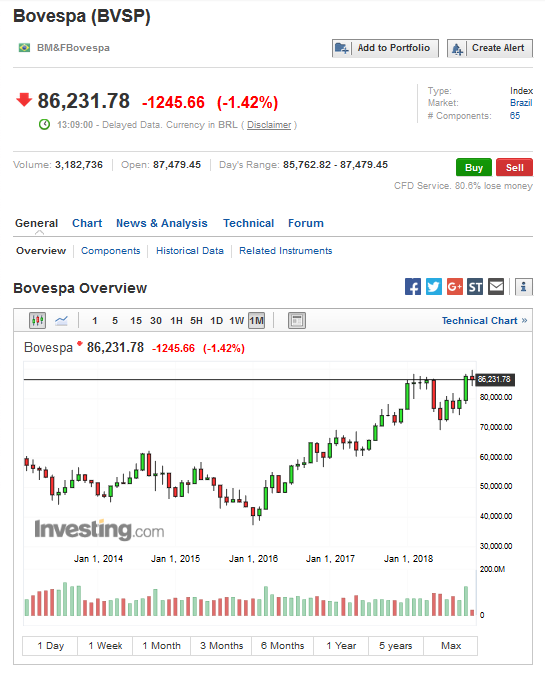Switch to the Chart tab
545x678 pixels.
[87, 223]
